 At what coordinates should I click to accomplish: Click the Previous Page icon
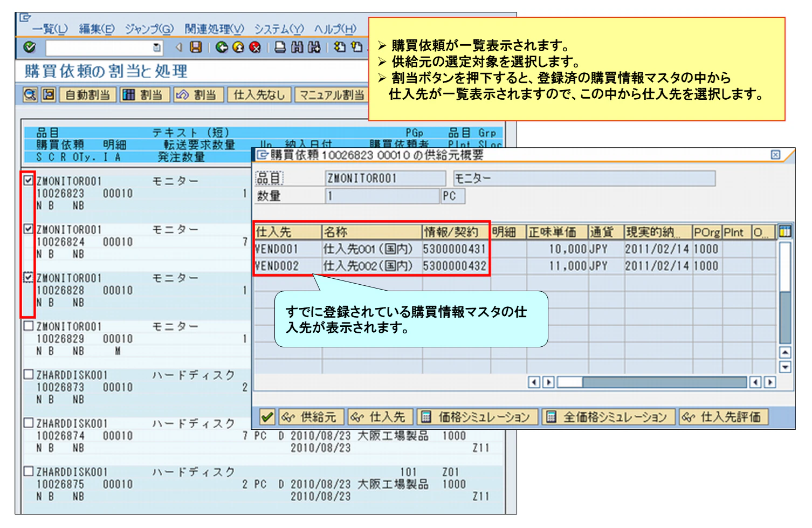coord(356,47)
